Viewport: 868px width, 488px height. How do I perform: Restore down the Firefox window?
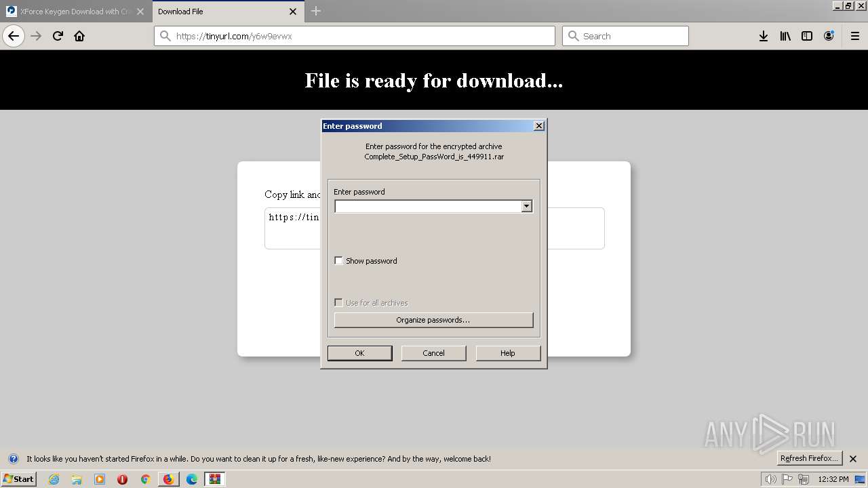(x=848, y=5)
